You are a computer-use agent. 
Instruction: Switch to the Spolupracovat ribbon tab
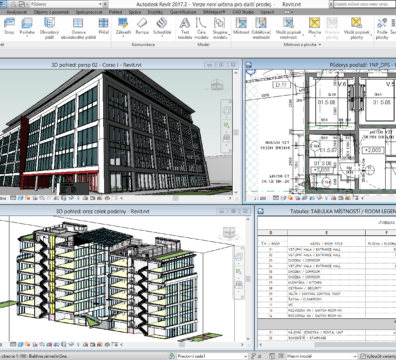tap(89, 12)
